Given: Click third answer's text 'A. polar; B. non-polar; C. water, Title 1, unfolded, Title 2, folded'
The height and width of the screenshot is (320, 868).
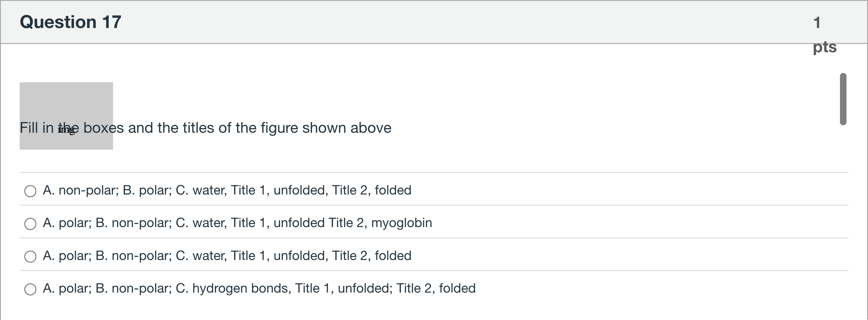Looking at the screenshot, I should pyautogui.click(x=227, y=256).
